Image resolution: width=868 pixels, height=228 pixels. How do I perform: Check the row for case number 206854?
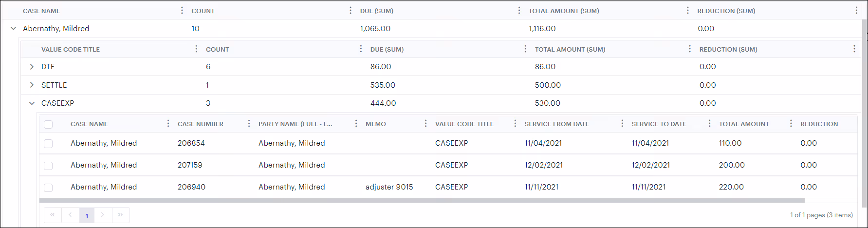click(48, 144)
